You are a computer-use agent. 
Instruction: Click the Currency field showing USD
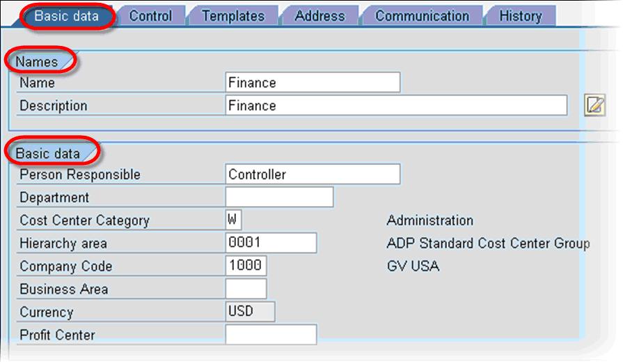click(250, 312)
